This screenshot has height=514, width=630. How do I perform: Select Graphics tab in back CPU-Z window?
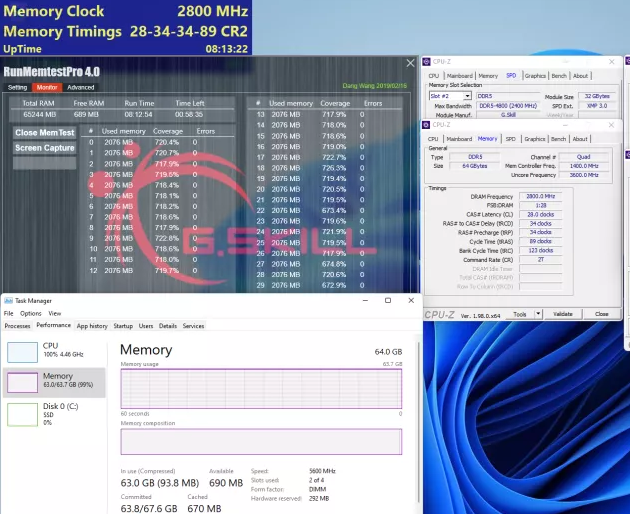[x=535, y=76]
